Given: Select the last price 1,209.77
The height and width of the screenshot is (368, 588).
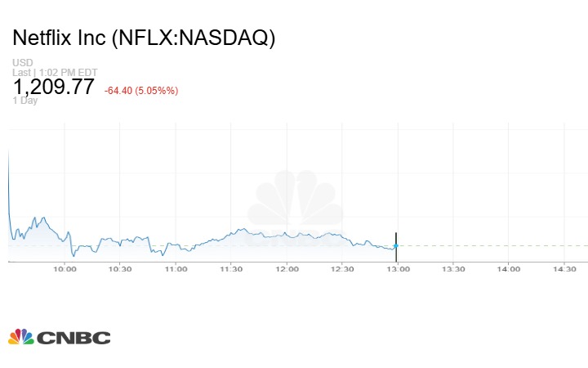Looking at the screenshot, I should coord(53,88).
